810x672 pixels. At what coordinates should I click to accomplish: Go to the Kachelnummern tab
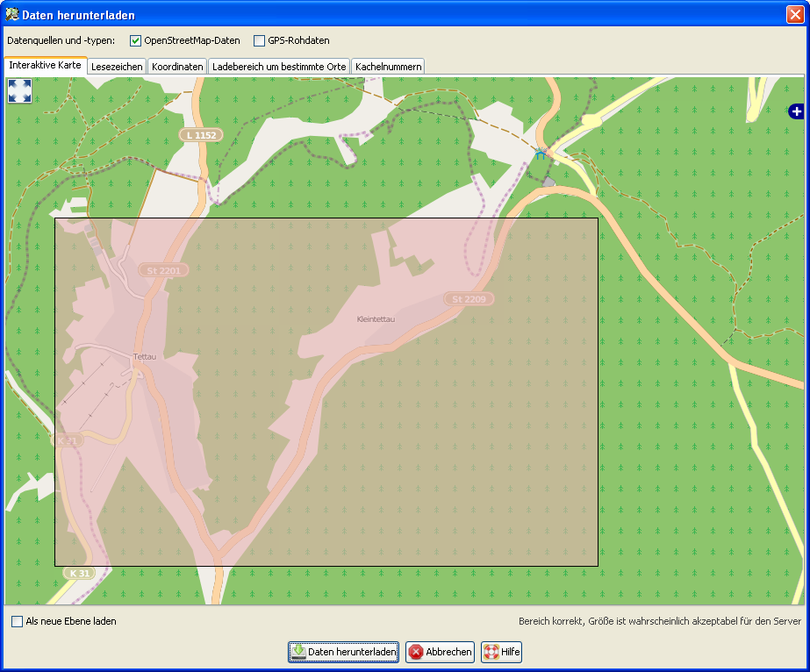click(388, 67)
